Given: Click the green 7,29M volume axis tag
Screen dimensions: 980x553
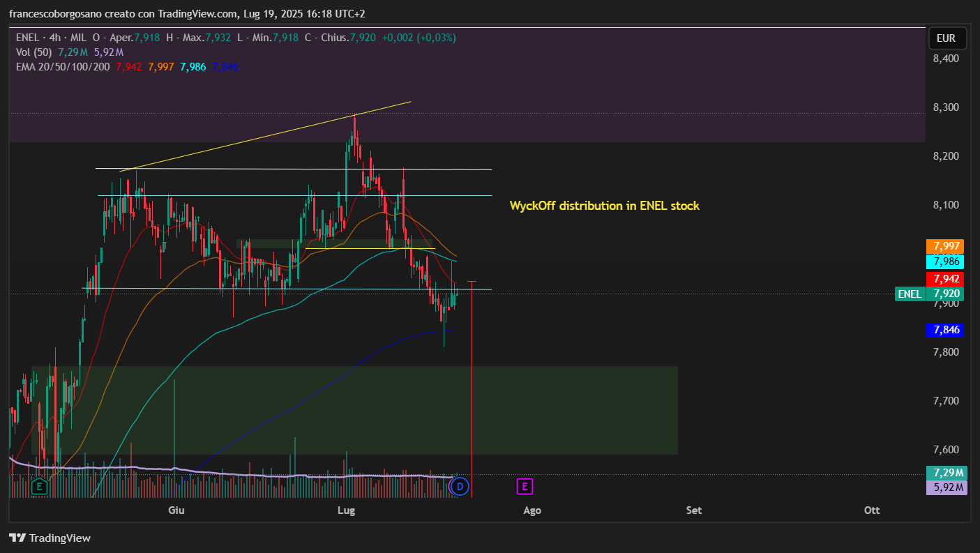Looking at the screenshot, I should tap(947, 473).
